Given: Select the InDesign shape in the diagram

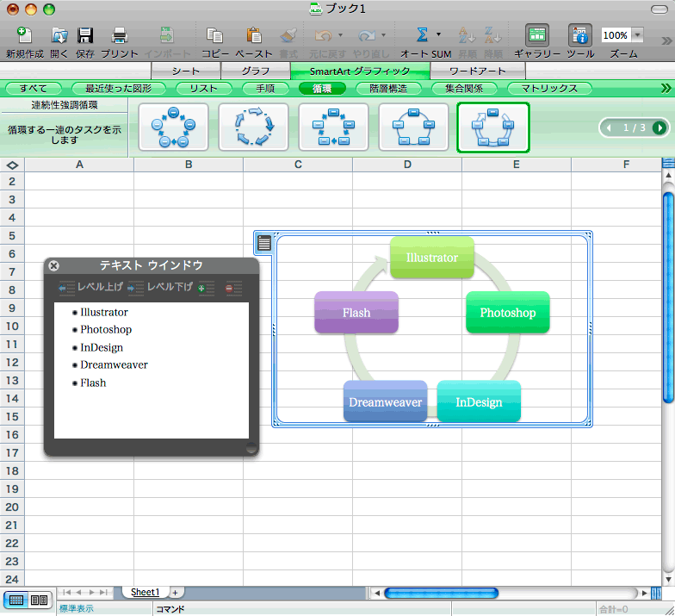Looking at the screenshot, I should click(479, 401).
